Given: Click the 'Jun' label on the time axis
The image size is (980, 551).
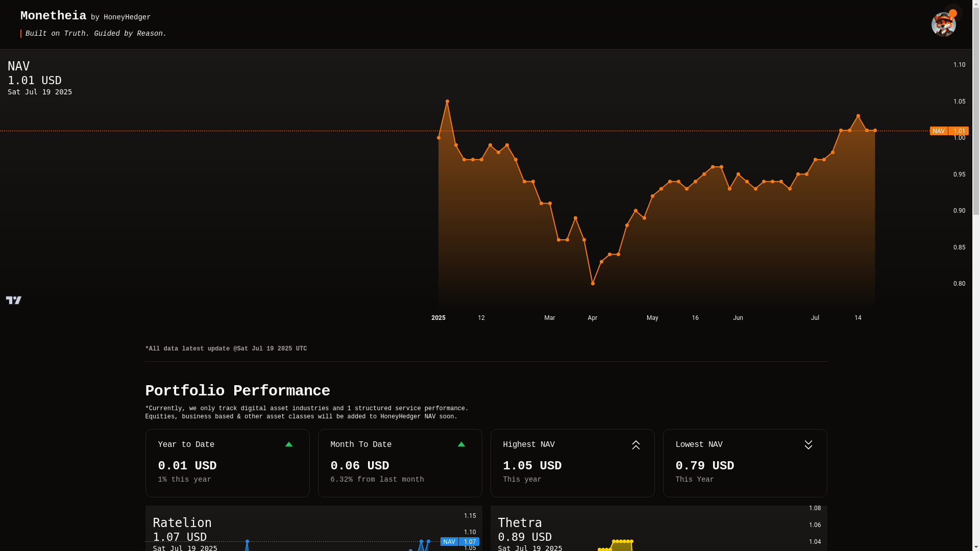Looking at the screenshot, I should click(738, 318).
